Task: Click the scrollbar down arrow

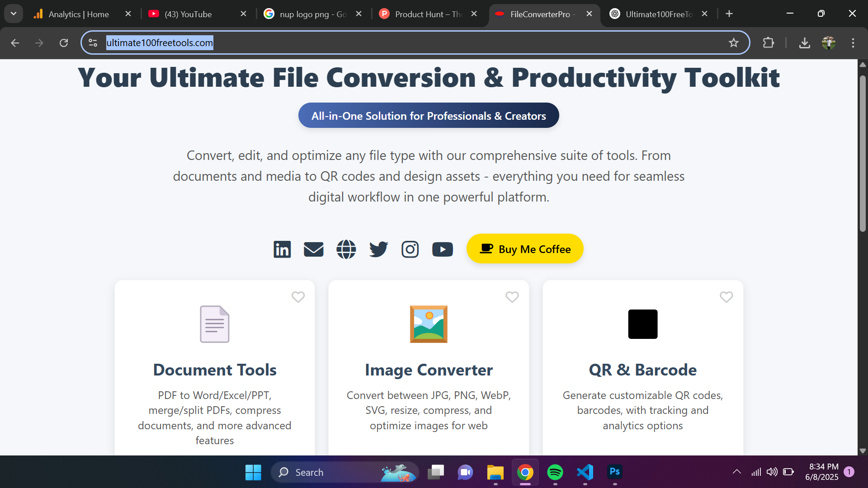Action: (x=863, y=450)
